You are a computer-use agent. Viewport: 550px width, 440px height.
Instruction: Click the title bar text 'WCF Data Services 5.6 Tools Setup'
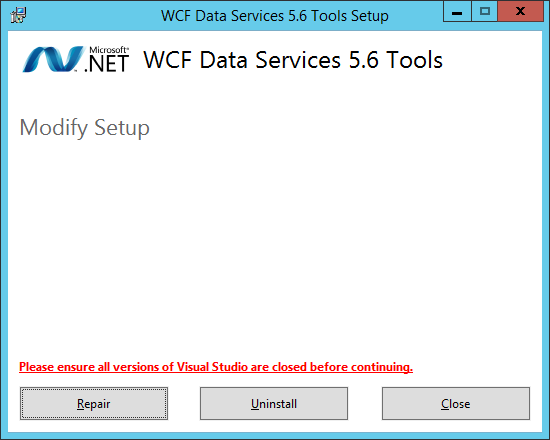(x=275, y=16)
